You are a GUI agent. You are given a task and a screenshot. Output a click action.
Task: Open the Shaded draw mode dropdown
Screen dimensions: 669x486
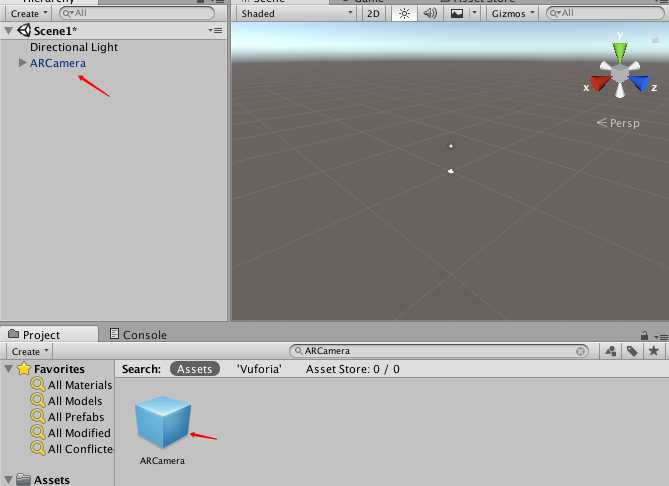[296, 14]
